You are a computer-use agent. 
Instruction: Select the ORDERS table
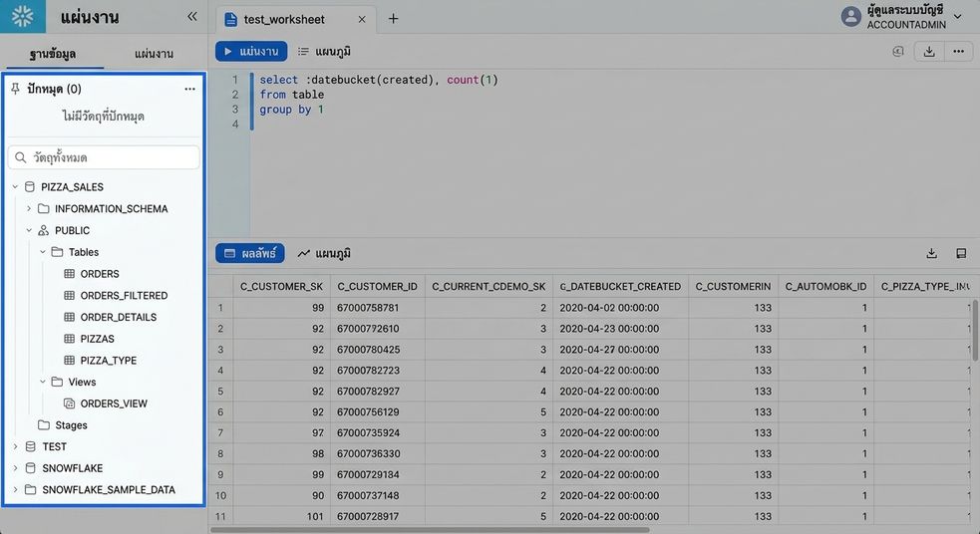pyautogui.click(x=100, y=274)
